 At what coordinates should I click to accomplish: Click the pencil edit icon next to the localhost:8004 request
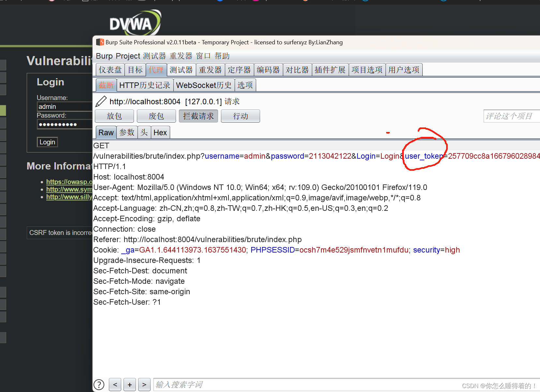(101, 101)
